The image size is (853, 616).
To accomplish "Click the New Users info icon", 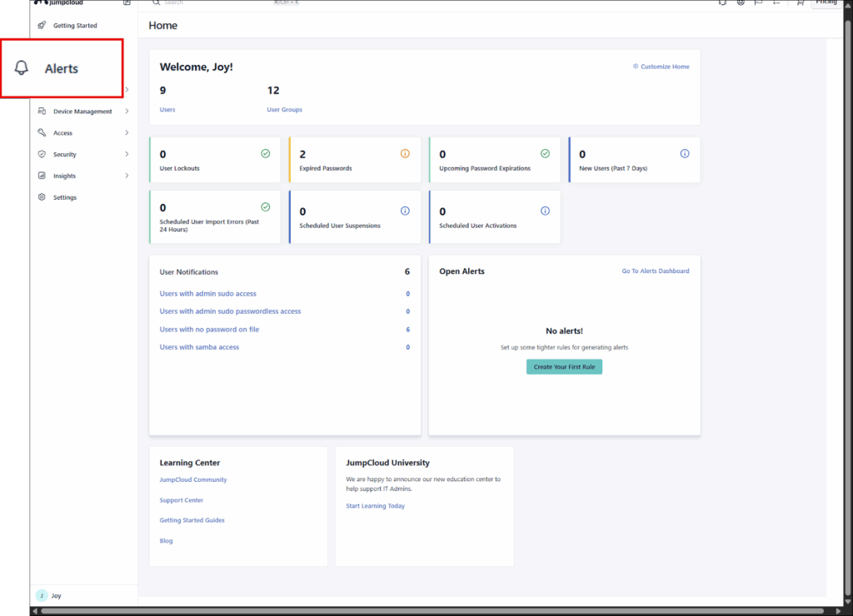I will [685, 154].
